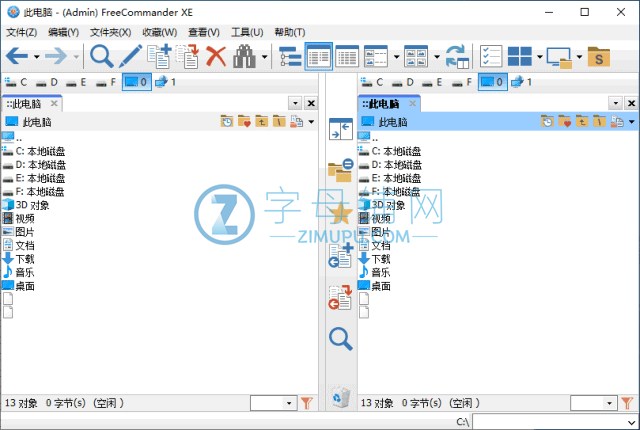
Task: Select drive D in the left drive bar
Action: pos(46,82)
